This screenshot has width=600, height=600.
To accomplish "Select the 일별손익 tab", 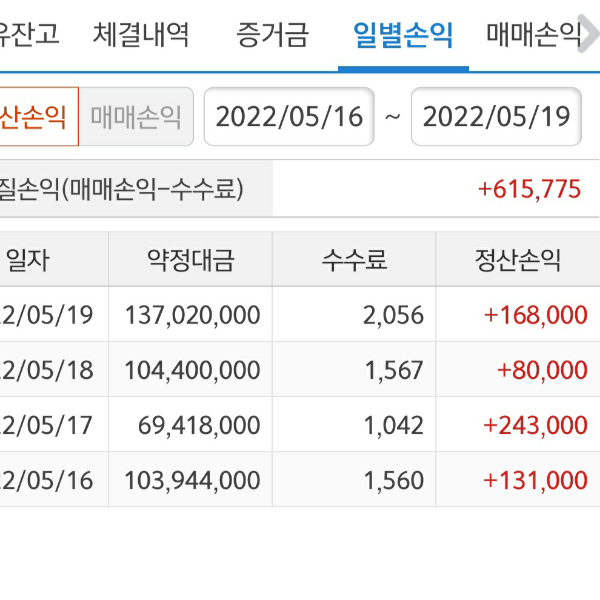I will [403, 35].
